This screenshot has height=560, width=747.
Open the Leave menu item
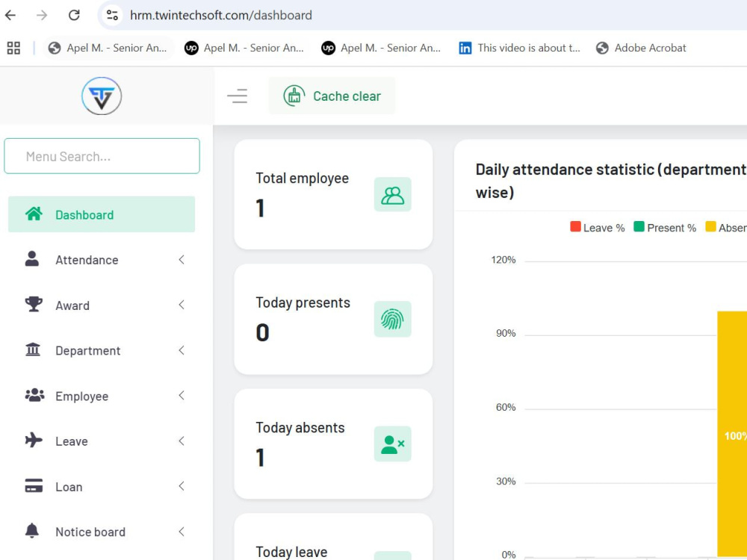(x=102, y=441)
